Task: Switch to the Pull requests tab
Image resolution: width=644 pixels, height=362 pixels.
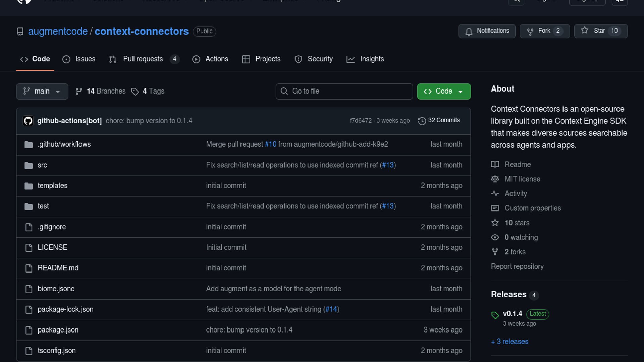Action: click(143, 59)
